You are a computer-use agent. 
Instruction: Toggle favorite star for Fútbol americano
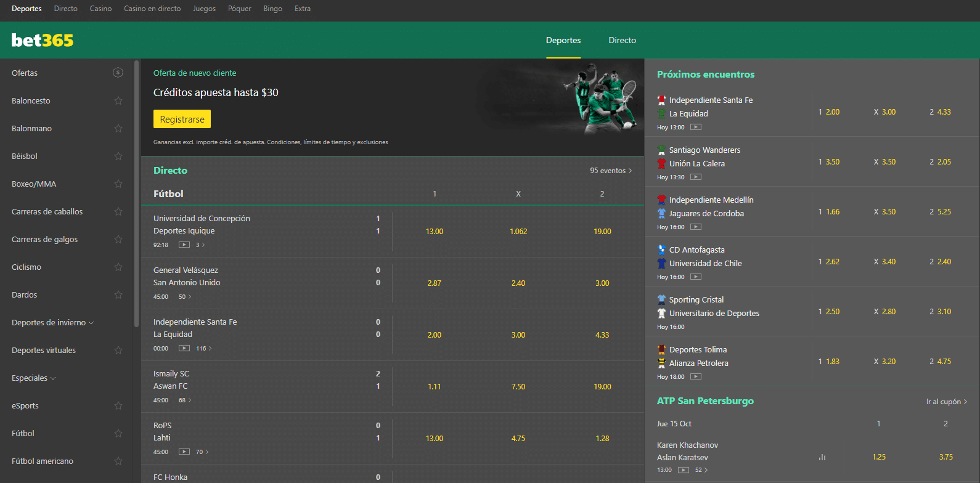tap(118, 461)
